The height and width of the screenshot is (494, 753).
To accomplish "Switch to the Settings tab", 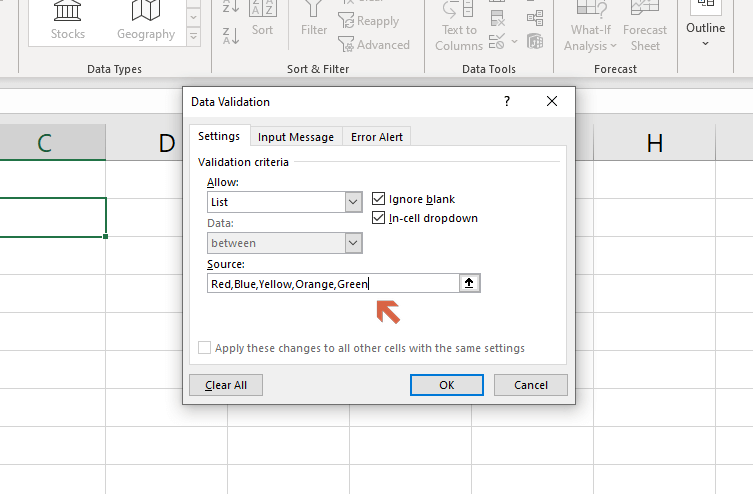I will pyautogui.click(x=219, y=136).
